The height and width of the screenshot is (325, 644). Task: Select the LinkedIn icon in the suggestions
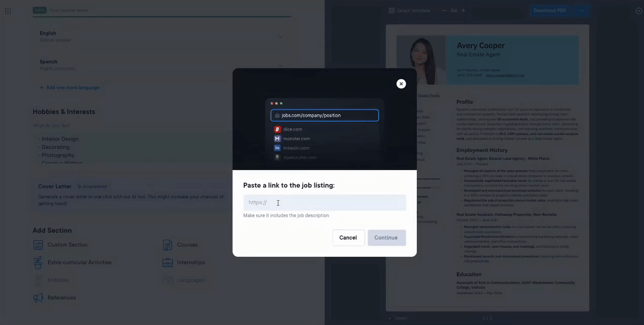pyautogui.click(x=278, y=148)
